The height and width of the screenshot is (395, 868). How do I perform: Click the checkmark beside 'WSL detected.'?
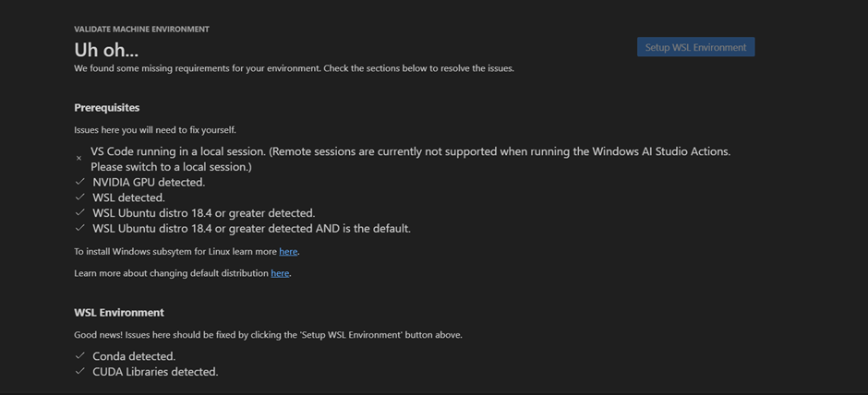click(x=80, y=197)
